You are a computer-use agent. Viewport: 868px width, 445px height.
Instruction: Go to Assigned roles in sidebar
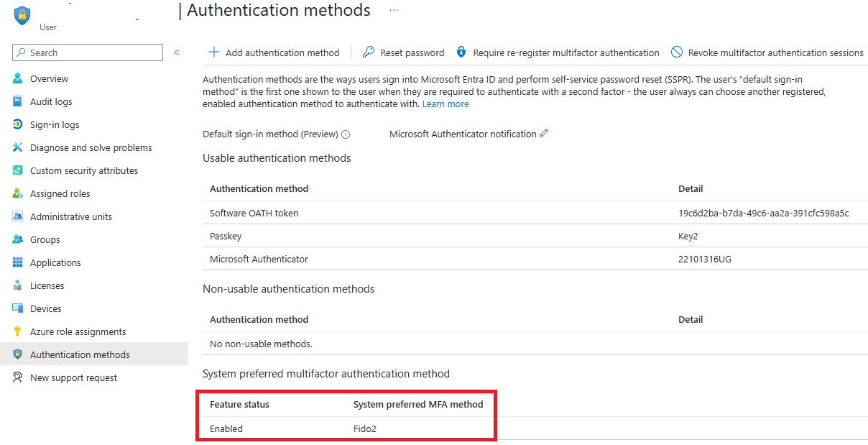pos(60,193)
